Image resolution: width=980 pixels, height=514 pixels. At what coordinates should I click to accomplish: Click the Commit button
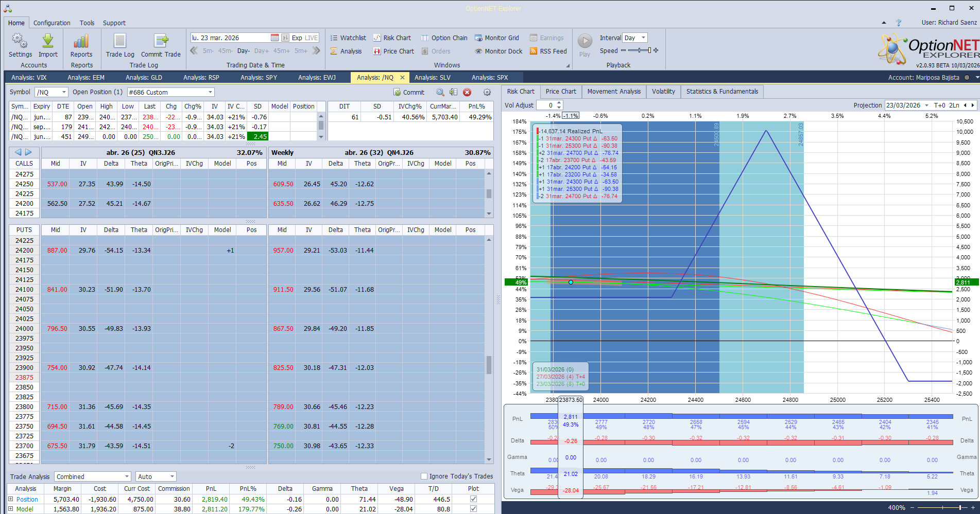pyautogui.click(x=409, y=92)
